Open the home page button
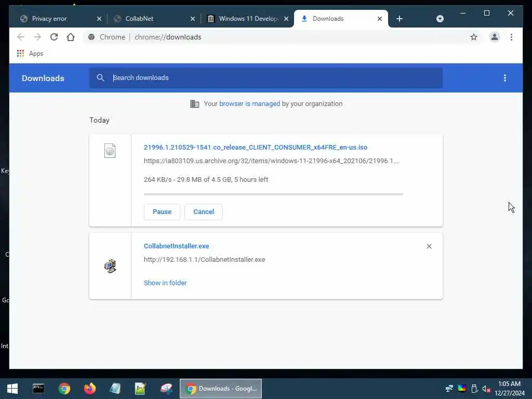This screenshot has width=532, height=399. tap(71, 37)
